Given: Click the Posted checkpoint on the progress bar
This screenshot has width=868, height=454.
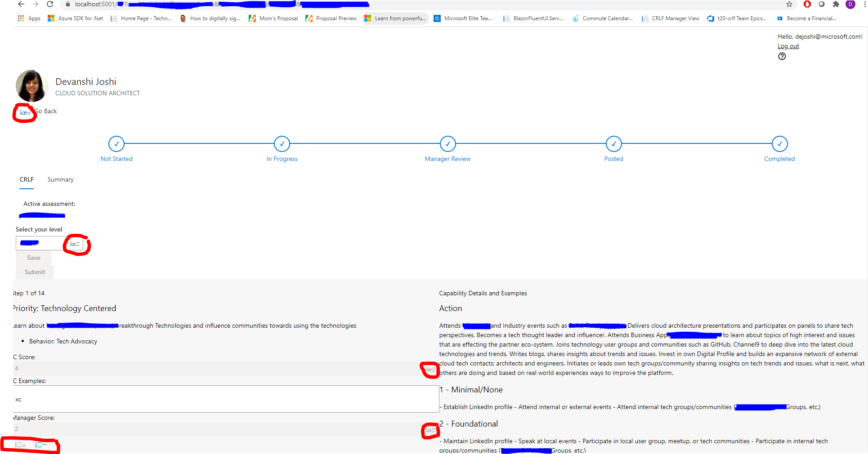Looking at the screenshot, I should pos(613,144).
